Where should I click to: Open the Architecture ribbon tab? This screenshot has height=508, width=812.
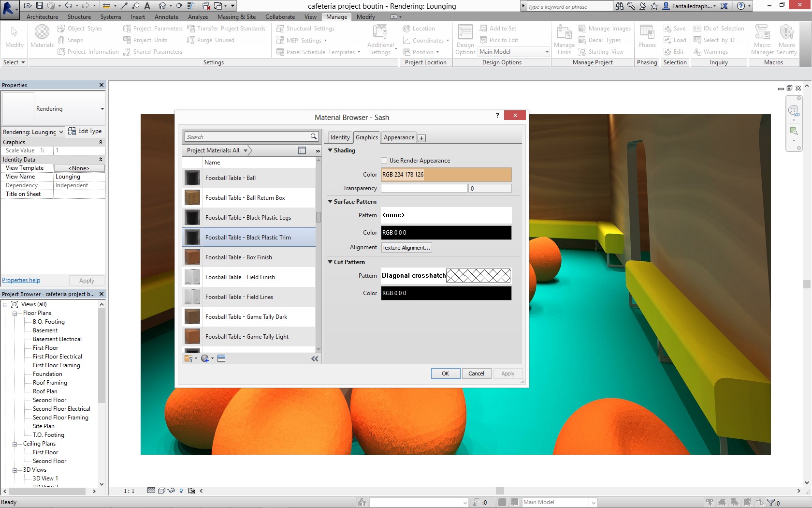pos(42,17)
